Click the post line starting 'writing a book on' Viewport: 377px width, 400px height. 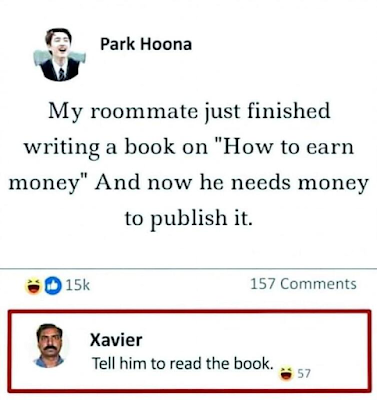pyautogui.click(x=189, y=147)
